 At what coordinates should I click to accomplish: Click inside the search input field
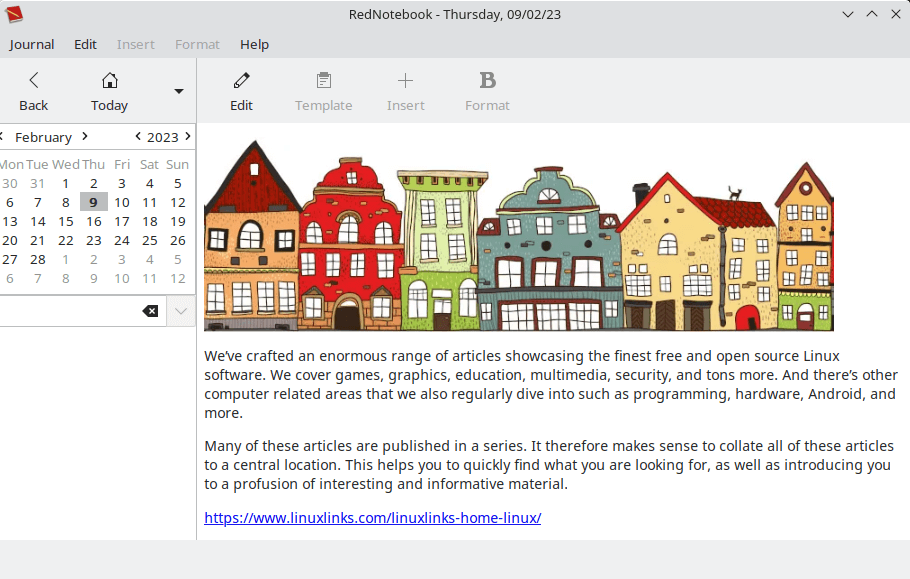click(x=70, y=310)
